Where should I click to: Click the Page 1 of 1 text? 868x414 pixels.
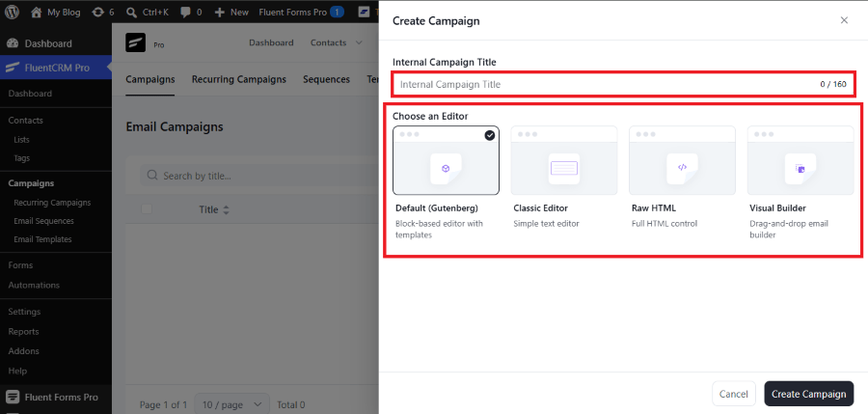click(163, 405)
